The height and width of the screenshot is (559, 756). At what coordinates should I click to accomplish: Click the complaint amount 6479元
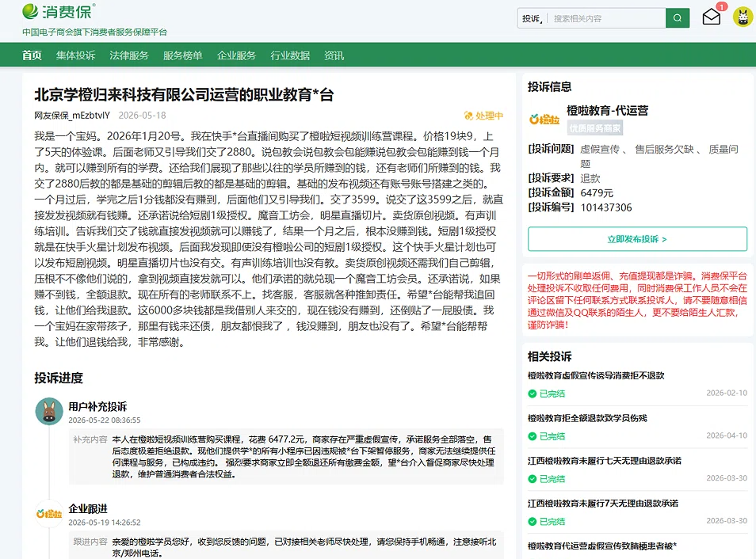(x=597, y=192)
